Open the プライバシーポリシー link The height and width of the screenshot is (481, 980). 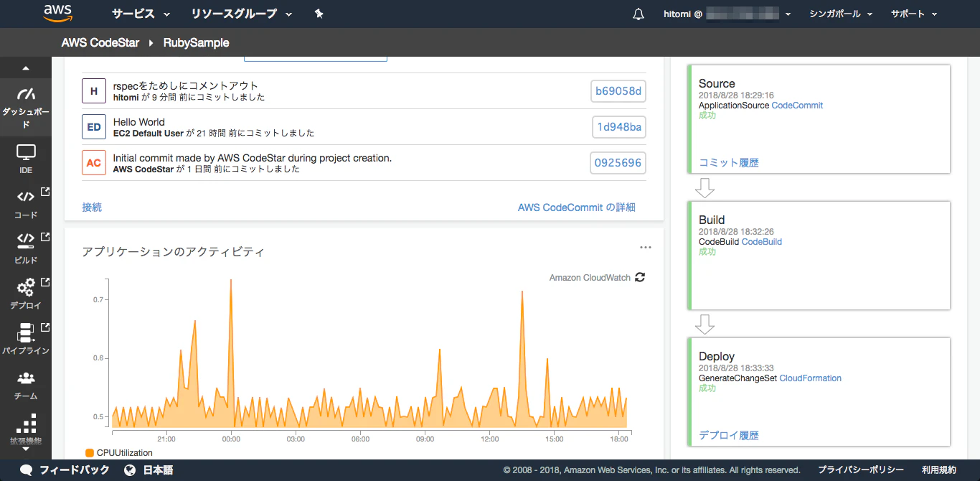coord(861,470)
